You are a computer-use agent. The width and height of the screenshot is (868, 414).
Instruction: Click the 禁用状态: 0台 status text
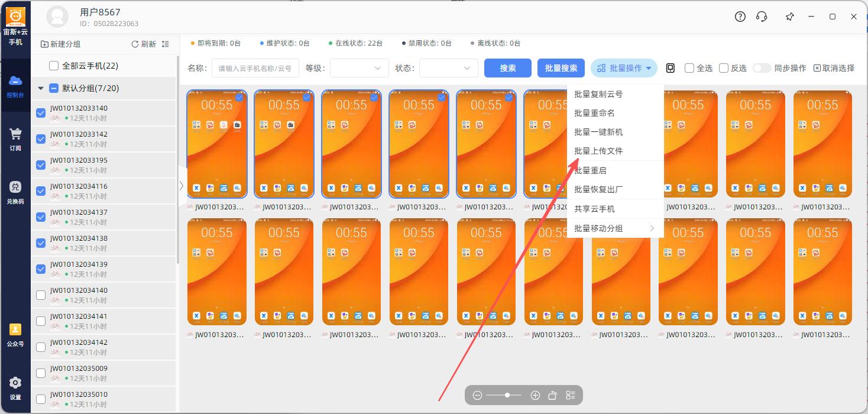[430, 43]
